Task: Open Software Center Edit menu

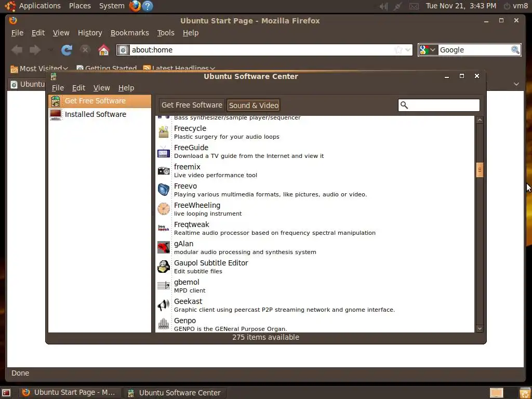Action: 78,88
